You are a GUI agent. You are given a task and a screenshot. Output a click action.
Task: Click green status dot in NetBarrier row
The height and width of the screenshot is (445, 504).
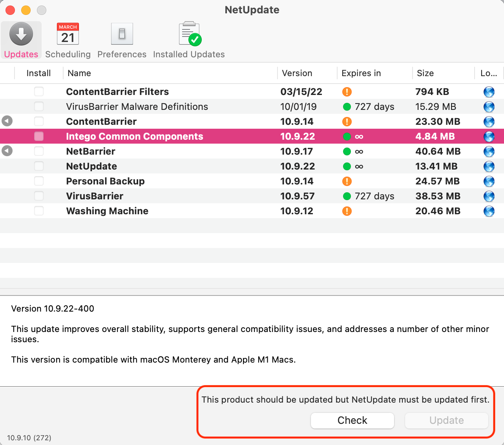347,151
